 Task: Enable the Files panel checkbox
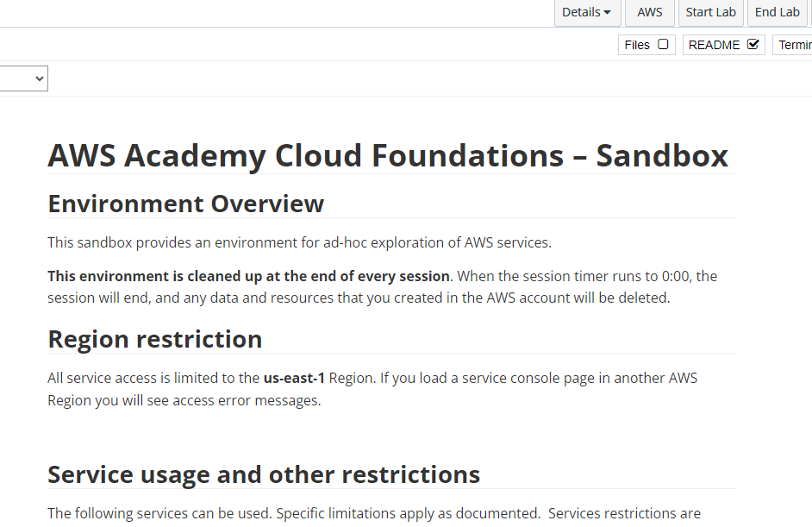(x=663, y=44)
